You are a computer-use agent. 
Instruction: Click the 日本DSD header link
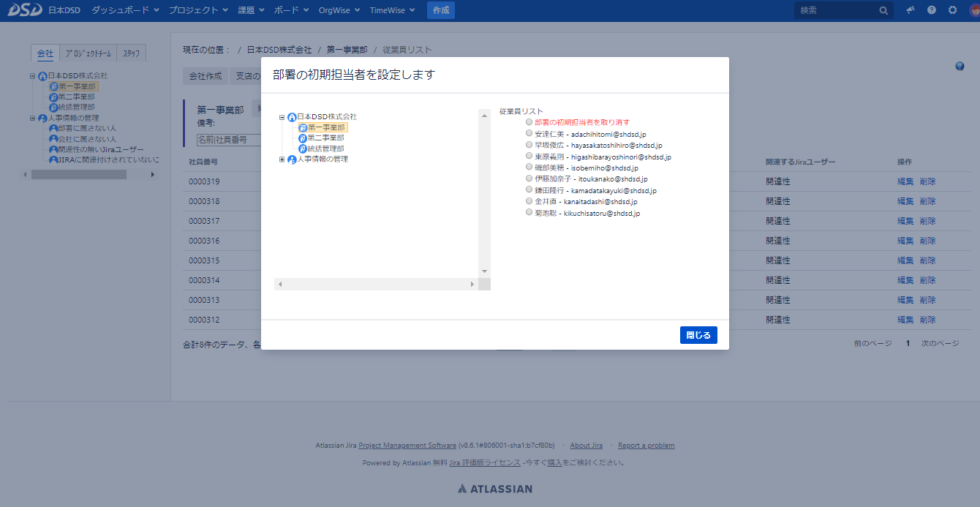[x=64, y=10]
